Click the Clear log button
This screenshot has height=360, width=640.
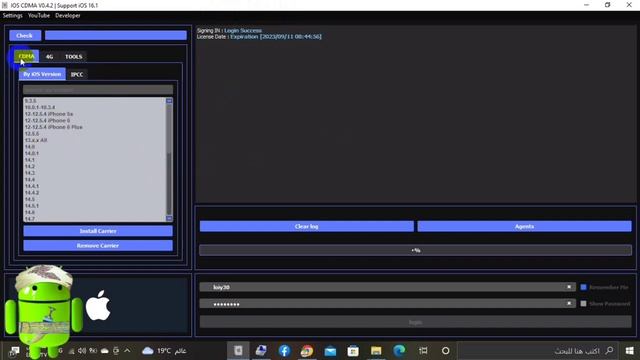pos(307,227)
